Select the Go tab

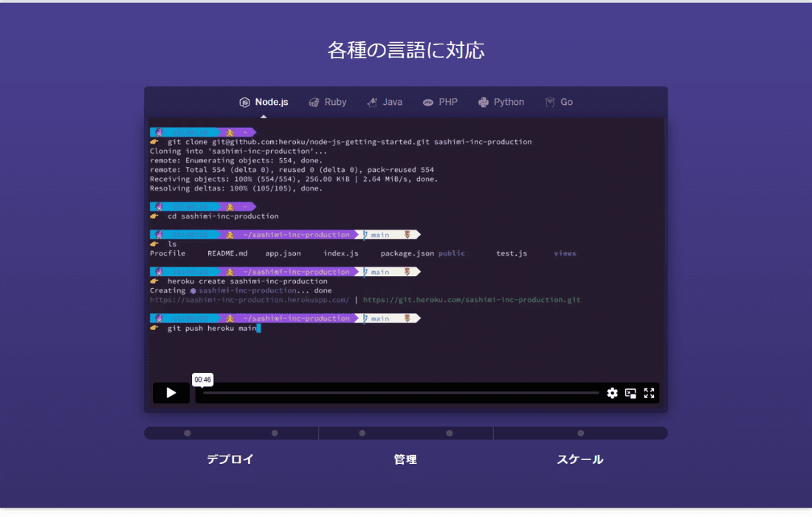559,102
